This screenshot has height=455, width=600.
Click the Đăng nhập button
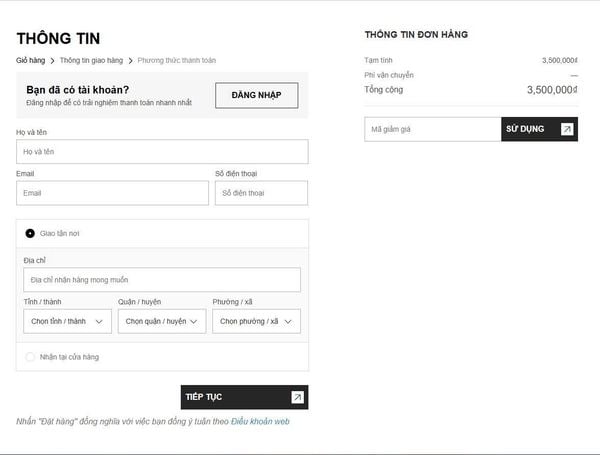coord(257,95)
